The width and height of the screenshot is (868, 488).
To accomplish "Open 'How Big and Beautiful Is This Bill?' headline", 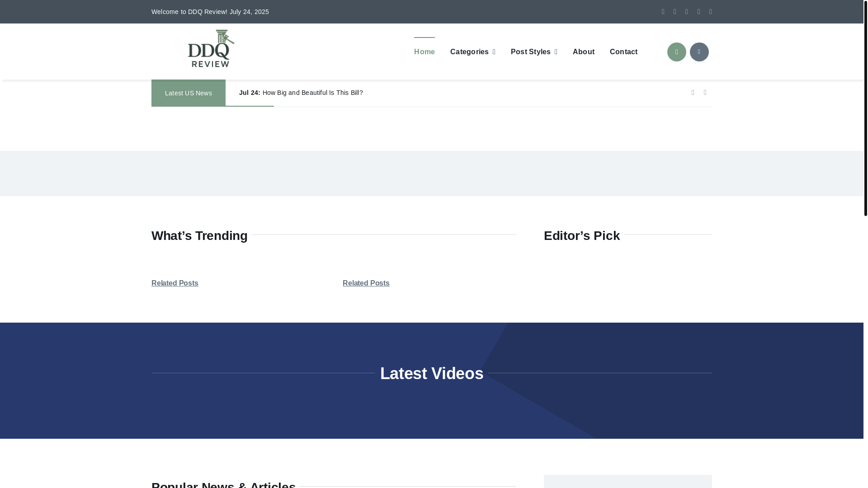I will click(x=312, y=93).
